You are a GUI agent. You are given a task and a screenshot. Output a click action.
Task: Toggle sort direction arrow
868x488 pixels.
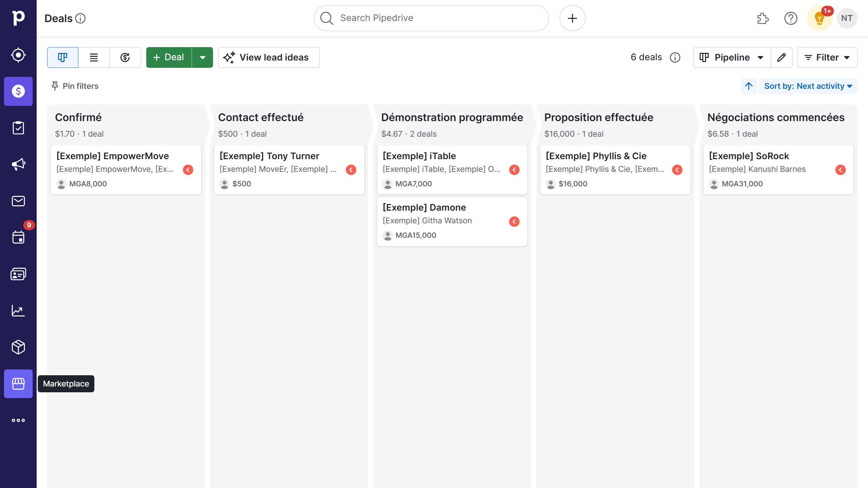click(749, 86)
